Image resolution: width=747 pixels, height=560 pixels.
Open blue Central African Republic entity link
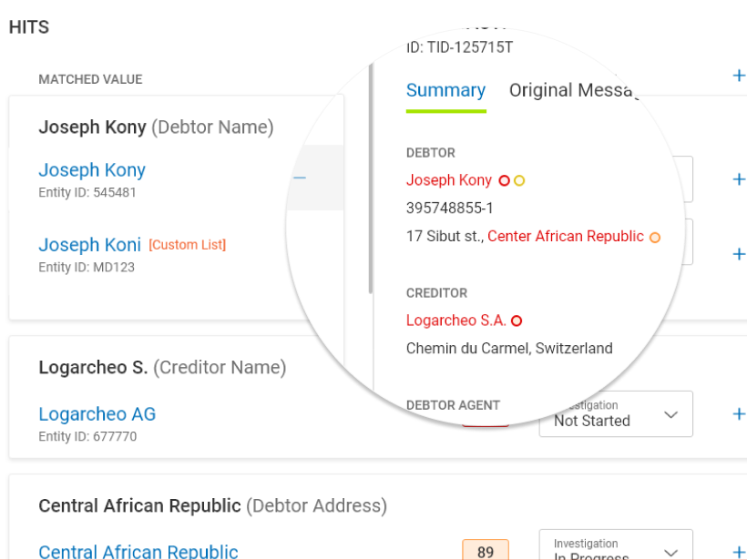pos(138,551)
